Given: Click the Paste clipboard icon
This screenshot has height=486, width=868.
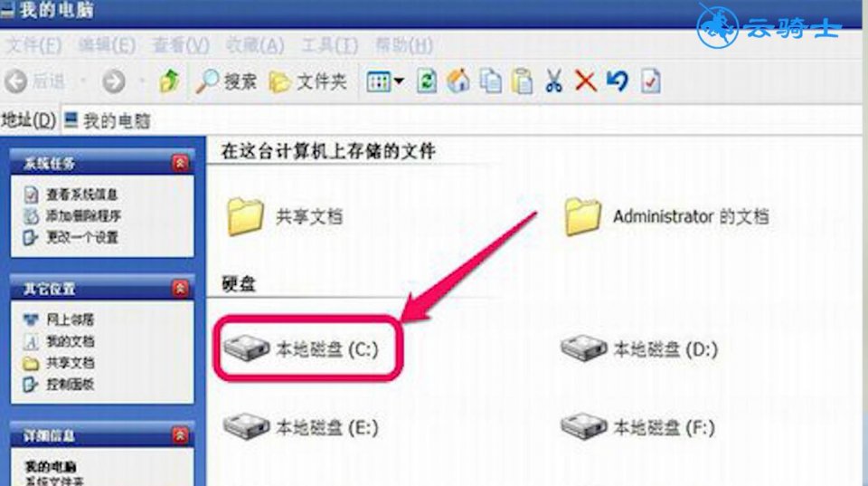Looking at the screenshot, I should pos(522,81).
